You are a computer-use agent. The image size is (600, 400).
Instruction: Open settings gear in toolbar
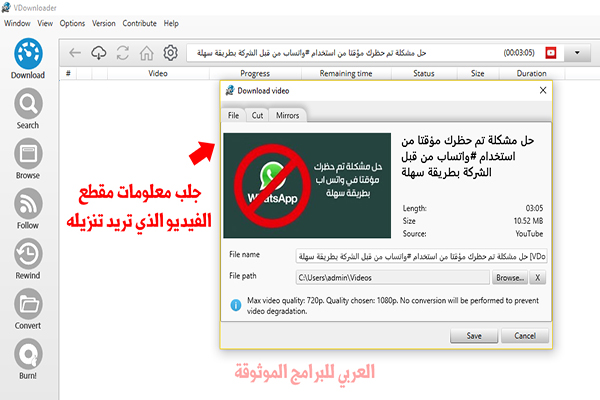pos(170,53)
